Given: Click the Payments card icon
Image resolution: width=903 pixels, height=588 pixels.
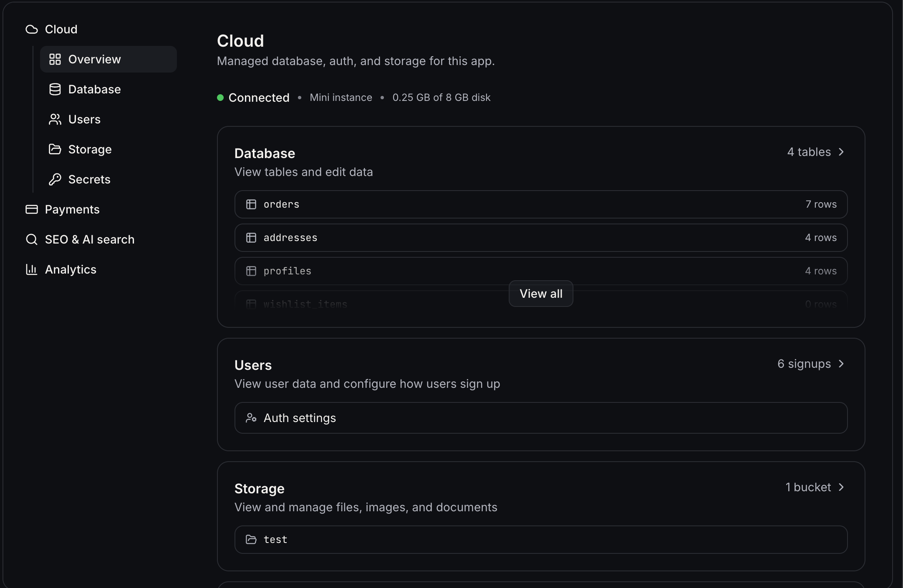Looking at the screenshot, I should click(x=32, y=209).
